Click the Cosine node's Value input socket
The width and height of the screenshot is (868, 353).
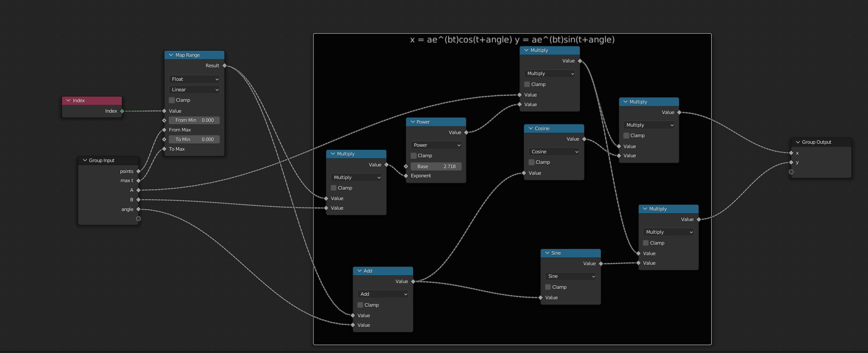click(524, 173)
